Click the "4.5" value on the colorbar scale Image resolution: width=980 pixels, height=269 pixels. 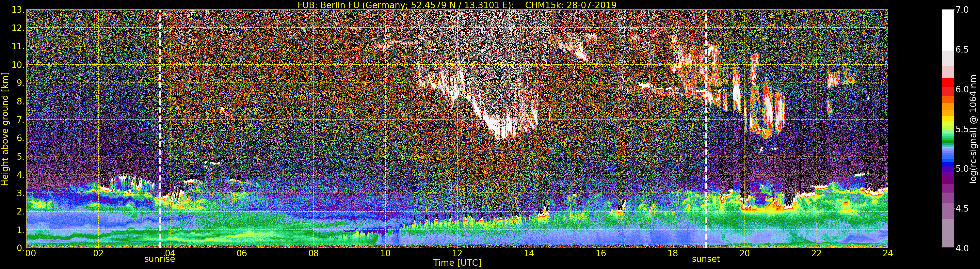point(962,208)
